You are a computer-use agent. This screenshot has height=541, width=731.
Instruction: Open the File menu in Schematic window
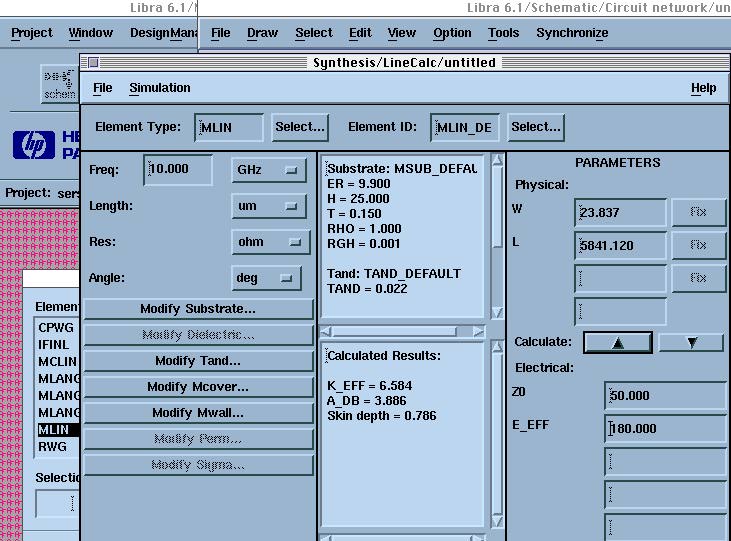click(221, 33)
